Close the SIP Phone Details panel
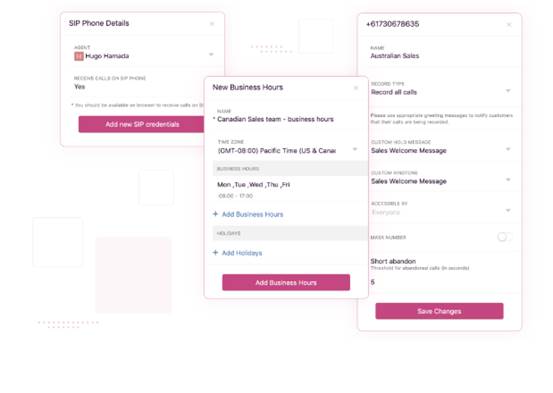The height and width of the screenshot is (393, 553). coord(212,24)
